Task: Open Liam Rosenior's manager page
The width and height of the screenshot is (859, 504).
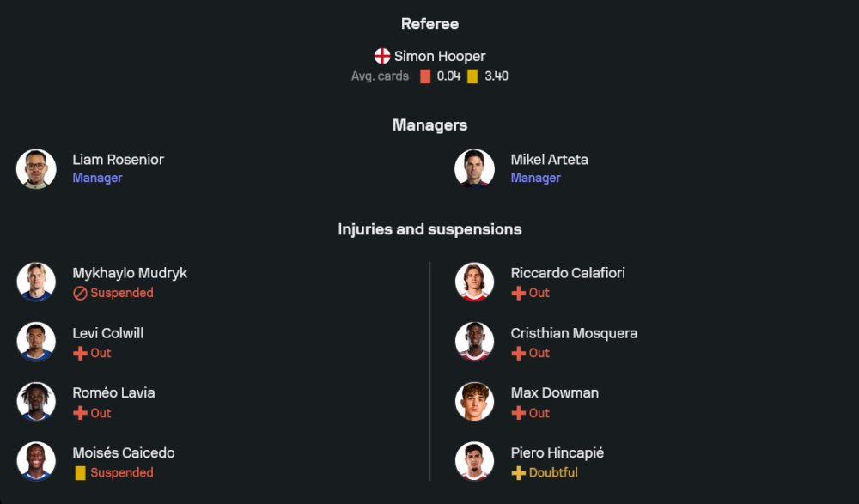Action: [x=118, y=160]
